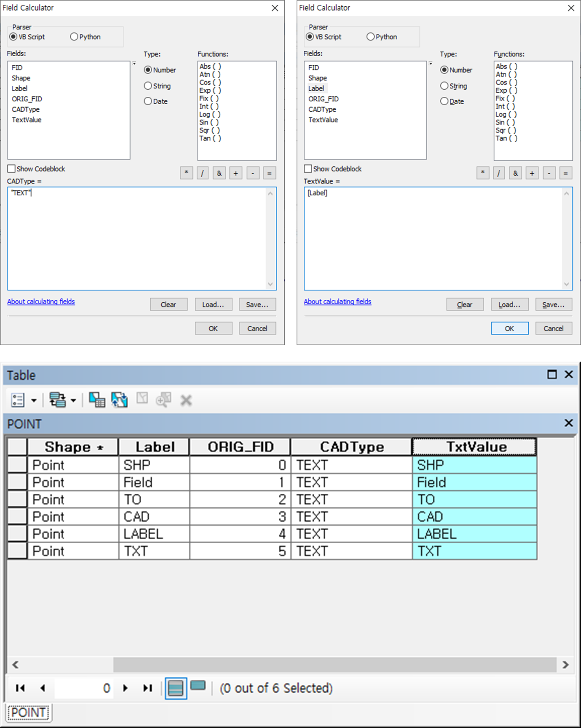Select Label field in right Fields list
Viewport: 581px width, 728px height.
(316, 88)
